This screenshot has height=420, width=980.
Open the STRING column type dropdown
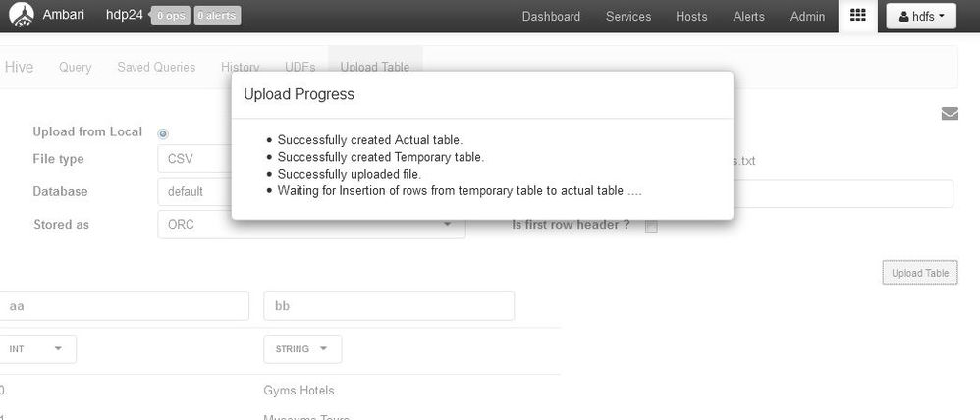click(x=302, y=348)
